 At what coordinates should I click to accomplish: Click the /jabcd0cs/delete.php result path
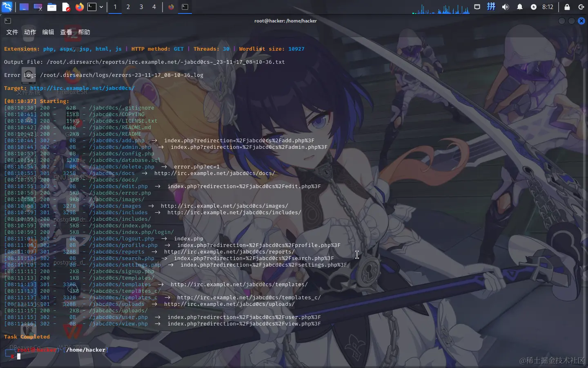coord(122,167)
